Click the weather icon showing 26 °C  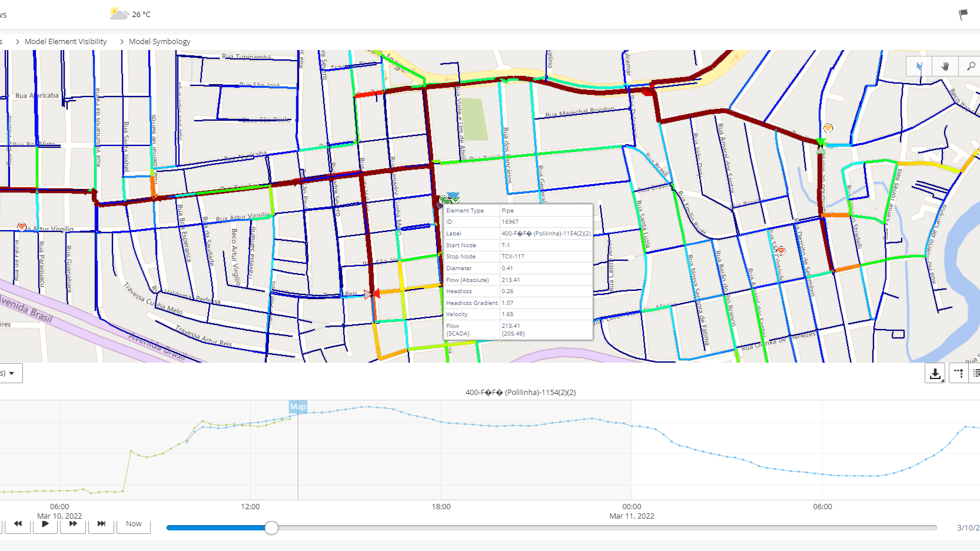pos(119,14)
